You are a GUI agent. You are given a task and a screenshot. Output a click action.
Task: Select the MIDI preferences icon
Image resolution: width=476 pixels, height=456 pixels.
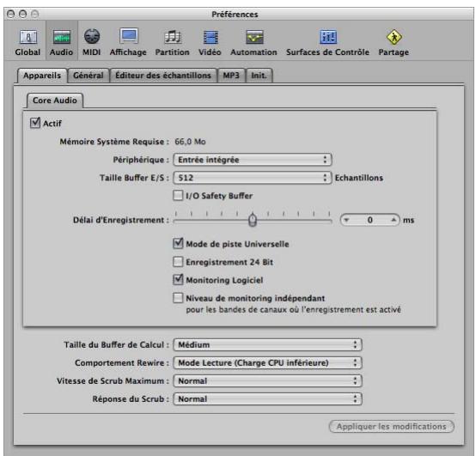pyautogui.click(x=92, y=37)
